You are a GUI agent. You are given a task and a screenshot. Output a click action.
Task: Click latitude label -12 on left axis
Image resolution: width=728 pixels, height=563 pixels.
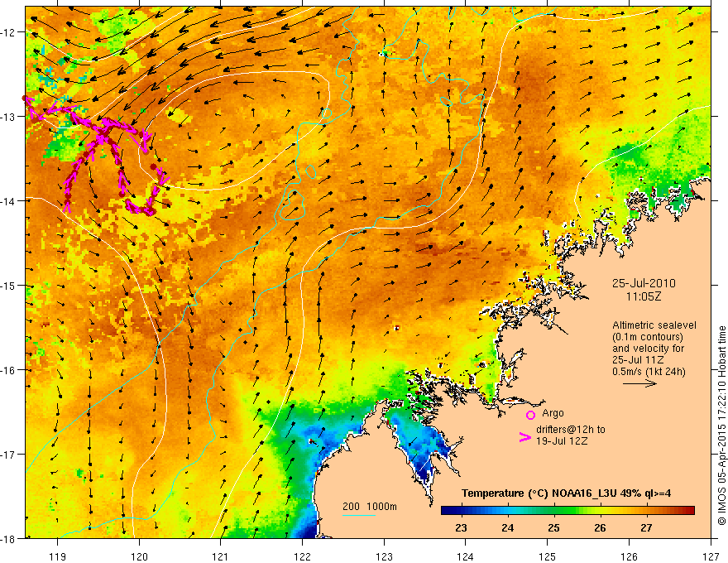coord(9,32)
